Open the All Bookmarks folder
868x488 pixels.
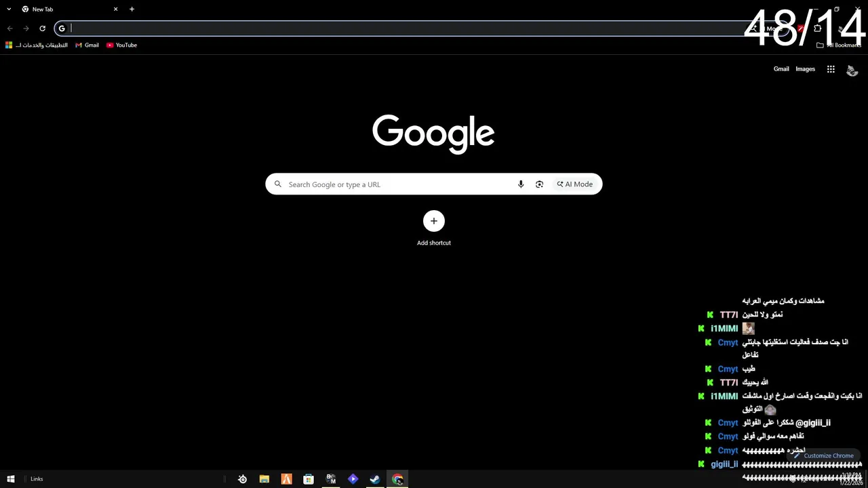[839, 45]
